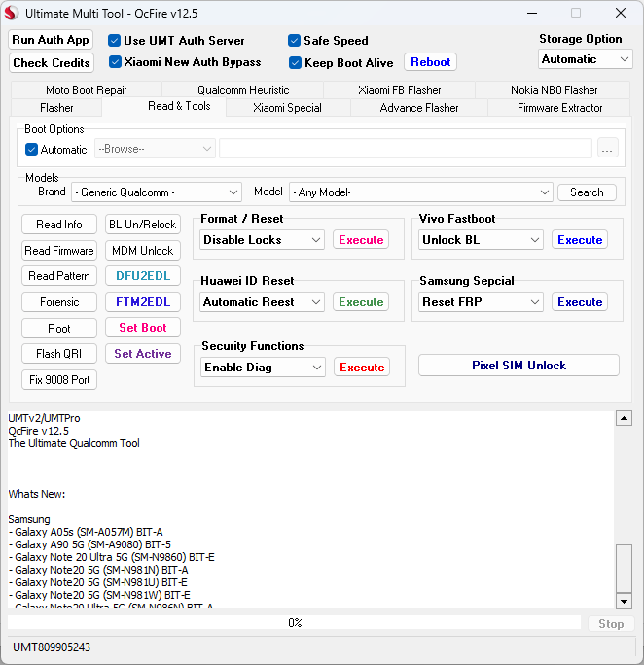Open the Advance Flasher tab

419,108
